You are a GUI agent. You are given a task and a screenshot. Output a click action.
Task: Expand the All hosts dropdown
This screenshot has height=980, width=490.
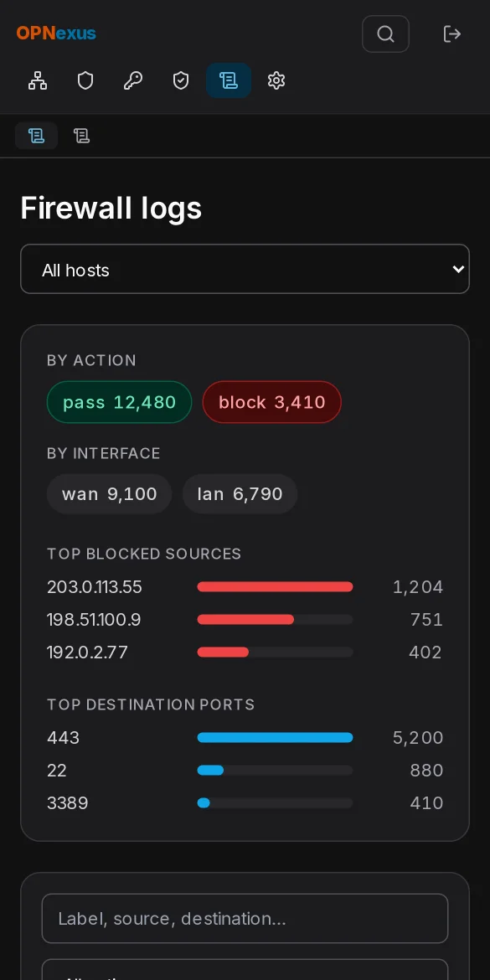coord(245,269)
